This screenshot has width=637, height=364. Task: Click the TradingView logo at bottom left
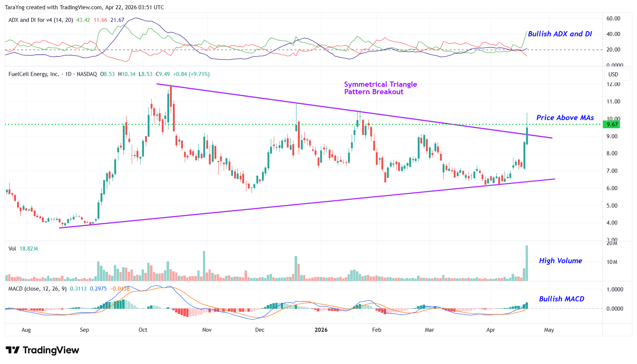pyautogui.click(x=42, y=350)
